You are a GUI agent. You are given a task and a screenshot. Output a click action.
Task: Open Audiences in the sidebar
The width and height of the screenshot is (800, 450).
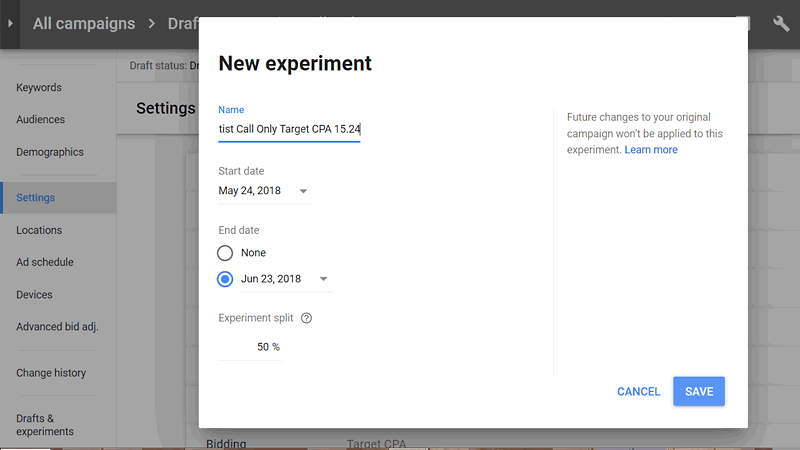(41, 120)
